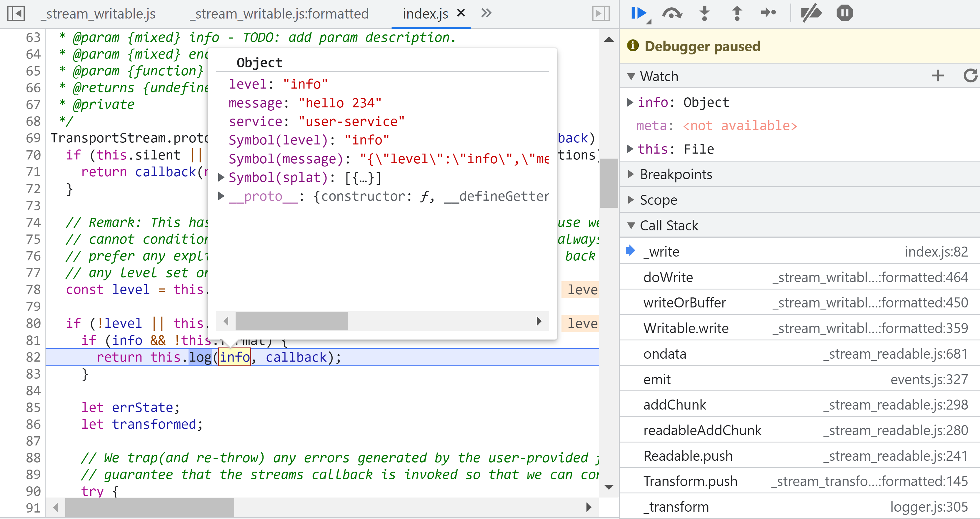Toggle the file navigator sidebar
The width and height of the screenshot is (980, 519).
[16, 14]
